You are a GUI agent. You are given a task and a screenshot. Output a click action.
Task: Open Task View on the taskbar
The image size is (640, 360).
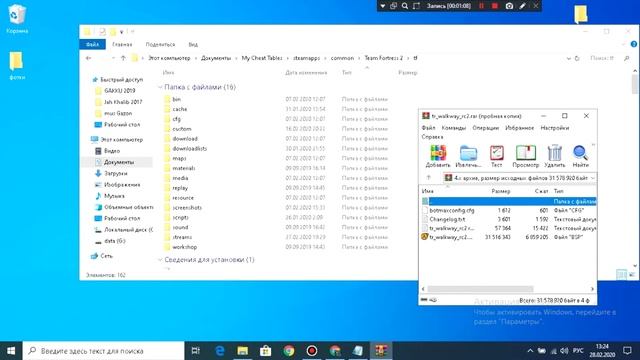point(196,351)
